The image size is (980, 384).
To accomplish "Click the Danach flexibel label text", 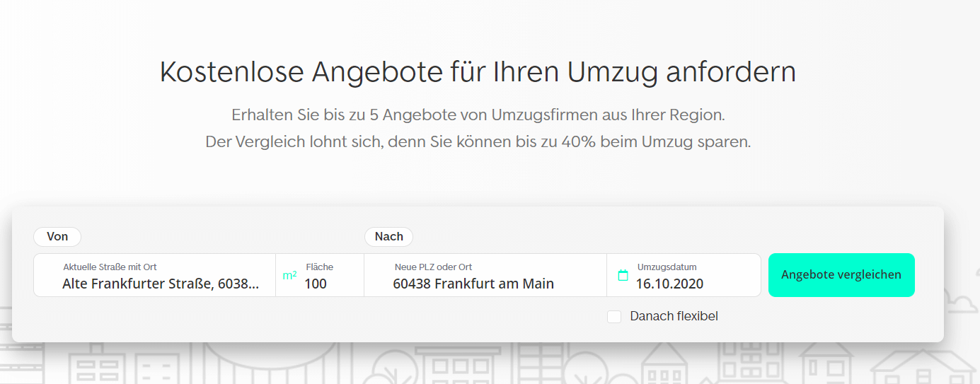I will [674, 317].
